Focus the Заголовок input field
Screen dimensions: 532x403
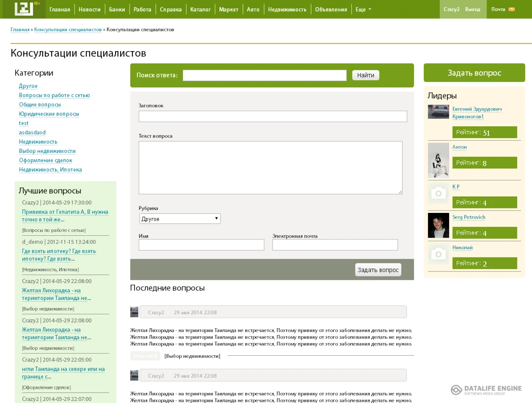[273, 116]
